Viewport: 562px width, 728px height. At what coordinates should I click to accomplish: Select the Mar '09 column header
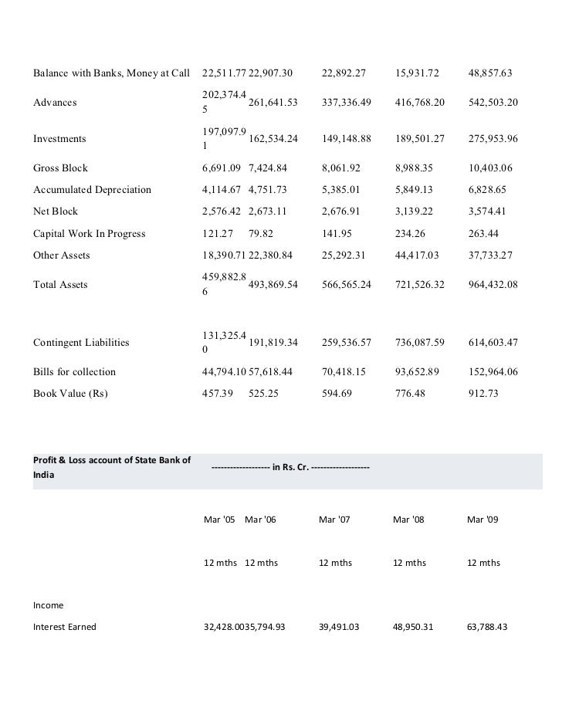482,520
